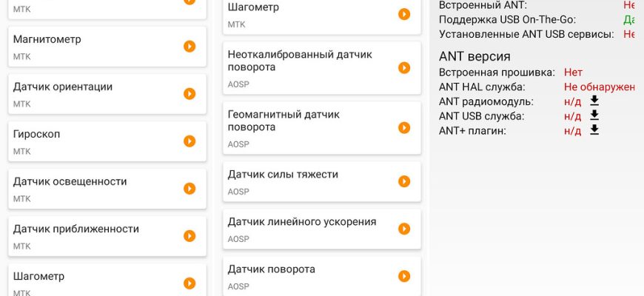Open top Шагометр MTK arrow icon
This screenshot has width=644, height=296.
[404, 14]
